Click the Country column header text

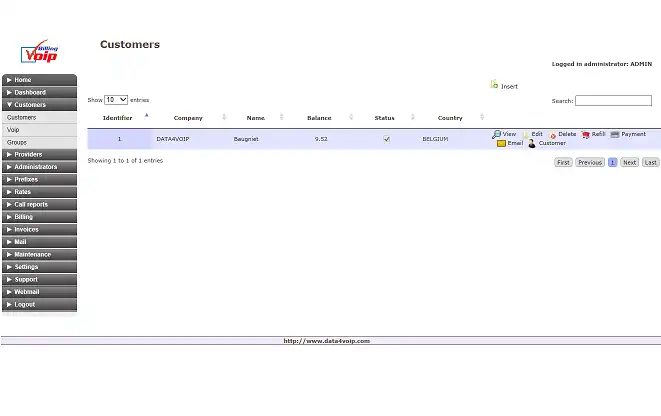point(450,118)
